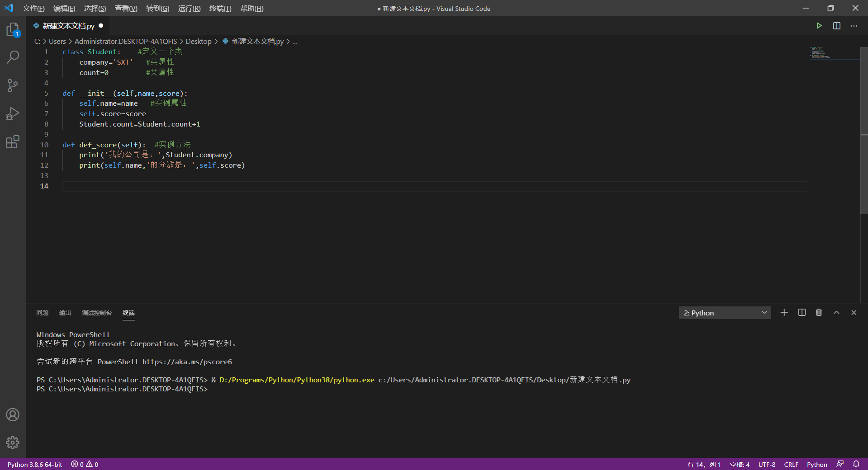Click the terminal prompt last line
This screenshot has width=868, height=470.
[x=122, y=389]
